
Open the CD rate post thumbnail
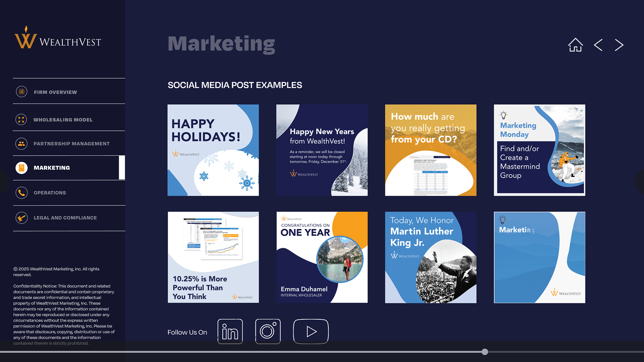tap(431, 150)
